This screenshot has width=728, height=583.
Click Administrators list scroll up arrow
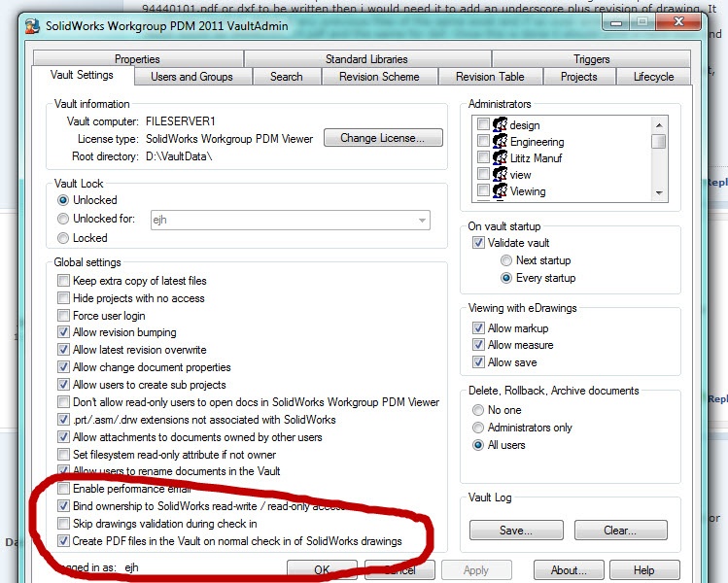[x=659, y=125]
